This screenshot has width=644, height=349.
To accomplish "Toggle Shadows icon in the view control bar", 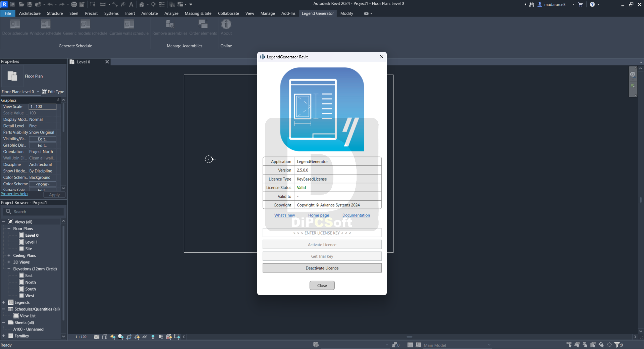I will point(121,337).
